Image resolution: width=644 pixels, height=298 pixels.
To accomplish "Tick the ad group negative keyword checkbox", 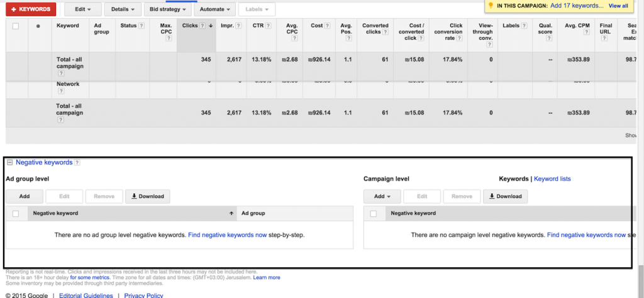I will pos(16,214).
